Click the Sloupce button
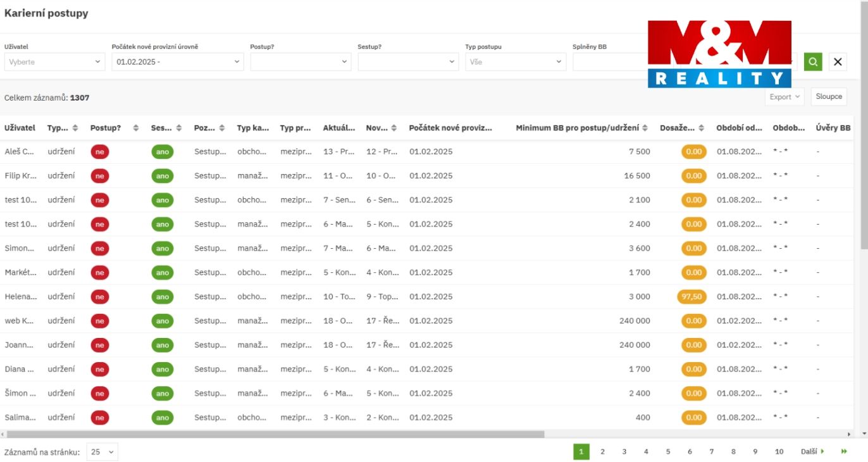This screenshot has width=868, height=462. (x=828, y=97)
